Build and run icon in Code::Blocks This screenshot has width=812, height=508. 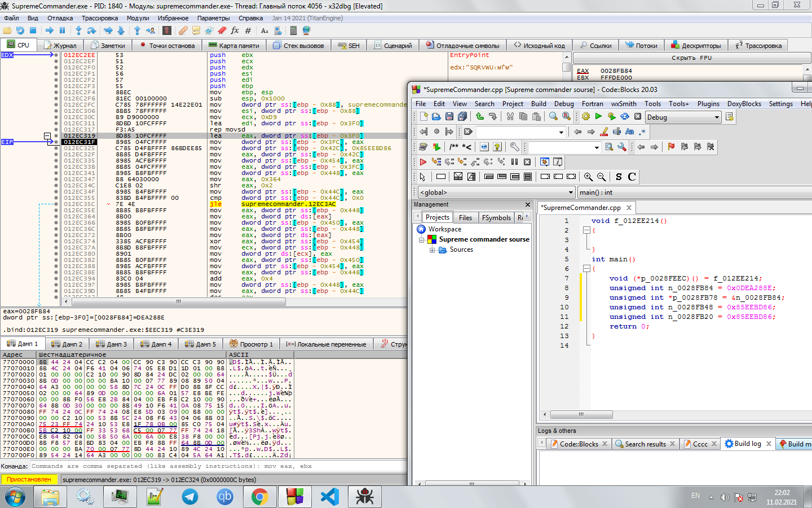(x=611, y=116)
